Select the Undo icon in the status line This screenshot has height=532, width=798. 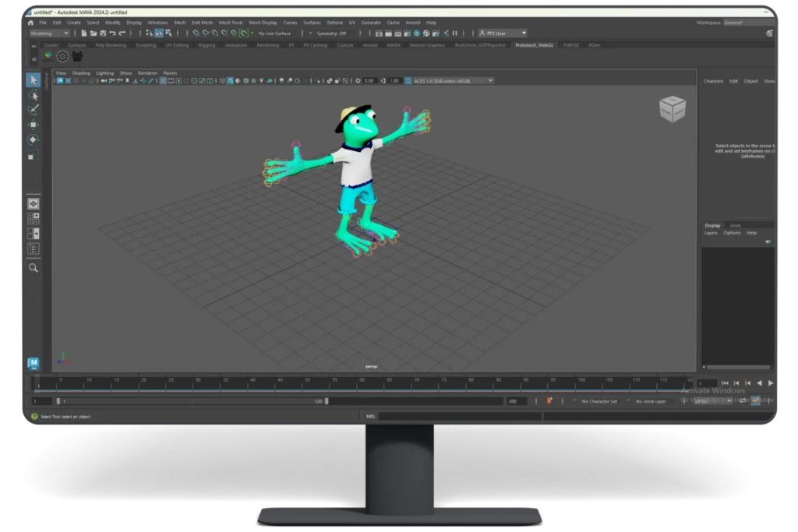113,33
